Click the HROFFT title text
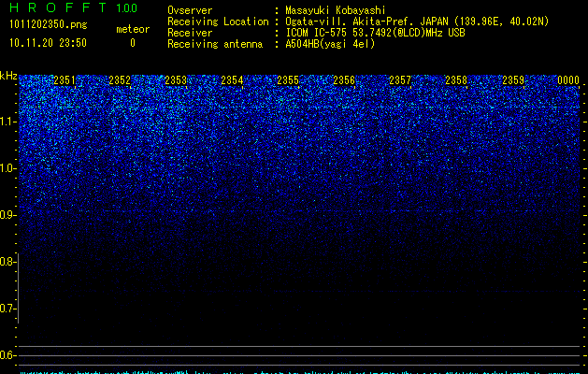Viewport: 588px width, 374px height. pyautogui.click(x=58, y=7)
